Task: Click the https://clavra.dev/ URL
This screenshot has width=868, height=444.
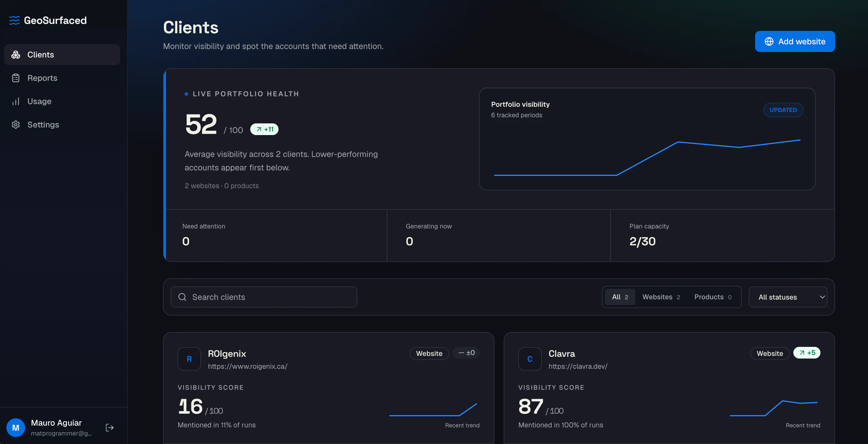Action: 578,366
